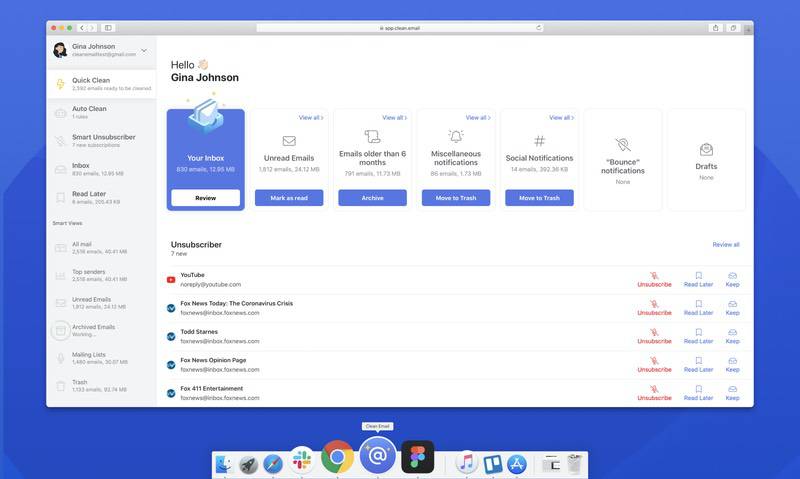800x479 pixels.
Task: Open Figma from the dock
Action: [x=417, y=457]
